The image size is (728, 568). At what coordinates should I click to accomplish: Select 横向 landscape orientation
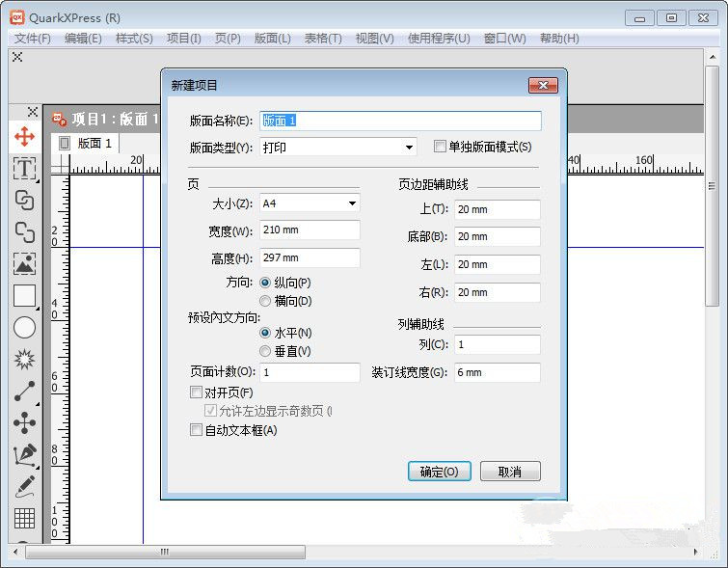[x=265, y=301]
